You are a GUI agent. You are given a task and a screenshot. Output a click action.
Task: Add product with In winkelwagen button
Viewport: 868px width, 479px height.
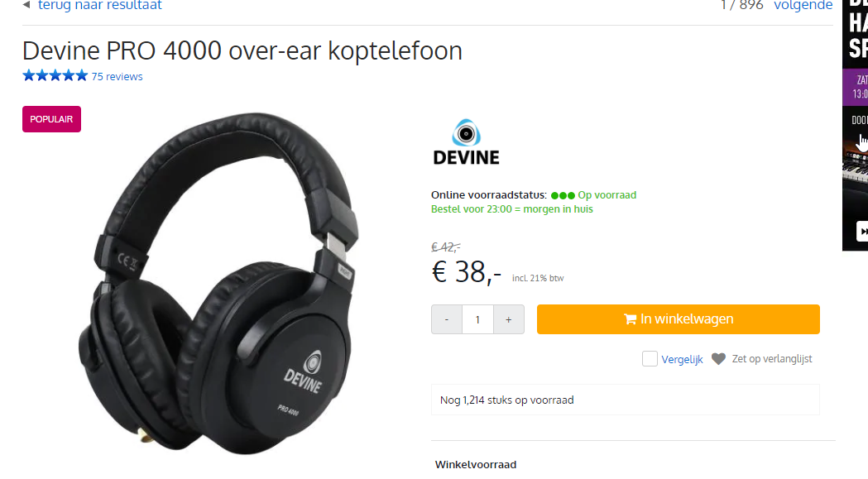click(679, 319)
